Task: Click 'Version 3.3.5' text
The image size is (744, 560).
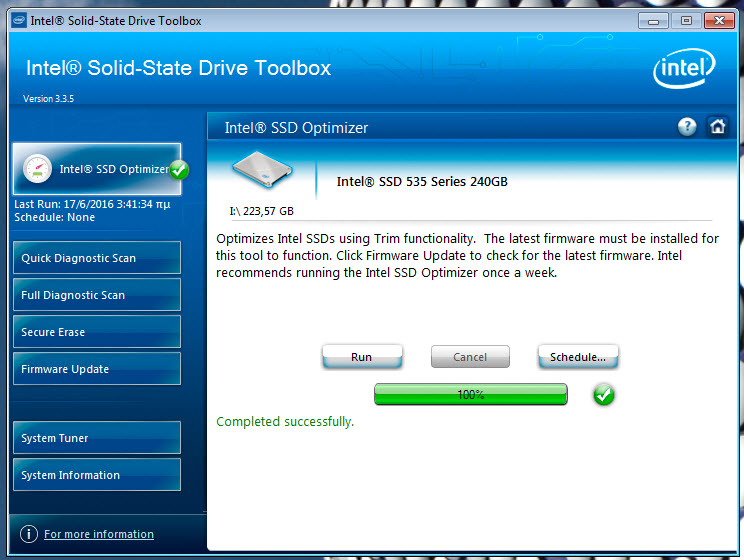Action: pyautogui.click(x=48, y=99)
